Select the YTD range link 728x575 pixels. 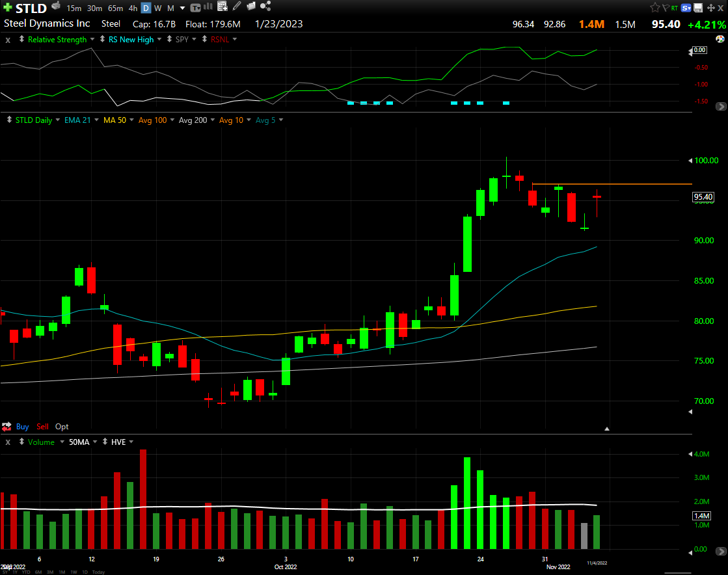tap(26, 572)
